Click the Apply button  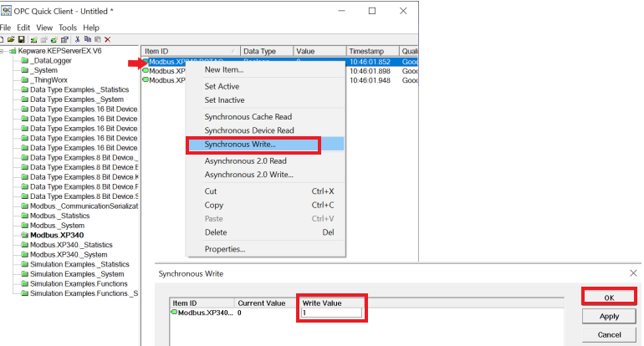coord(608,317)
